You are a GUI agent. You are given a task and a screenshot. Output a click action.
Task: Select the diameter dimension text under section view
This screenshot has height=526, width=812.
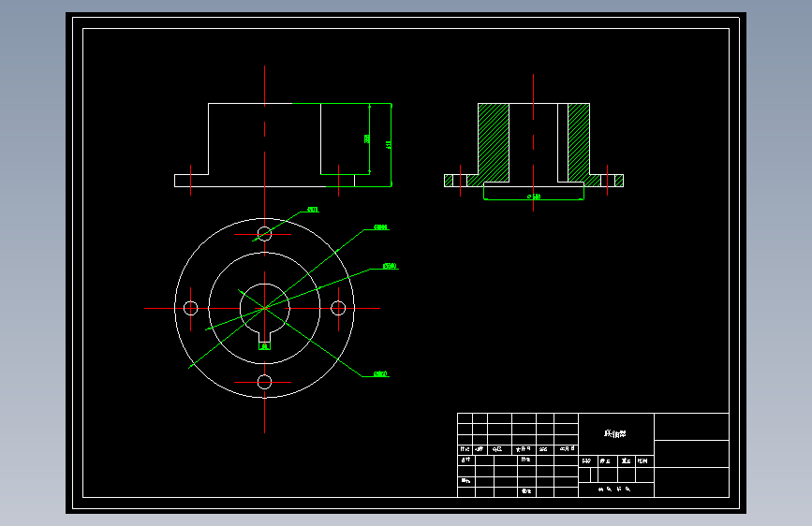point(534,197)
